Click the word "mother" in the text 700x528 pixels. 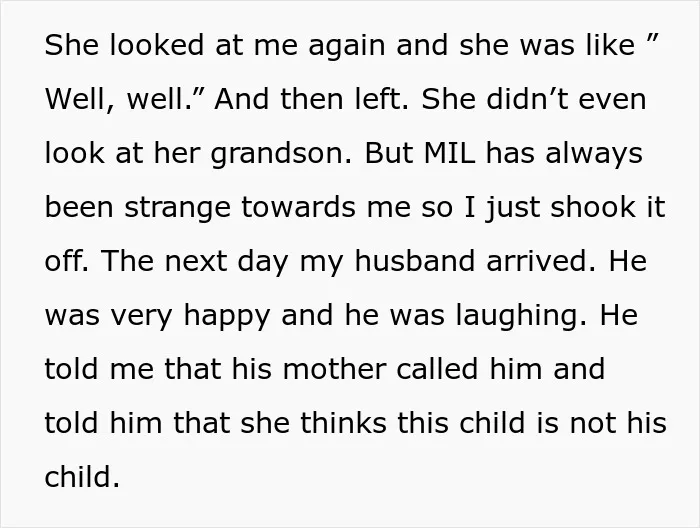tap(335, 370)
